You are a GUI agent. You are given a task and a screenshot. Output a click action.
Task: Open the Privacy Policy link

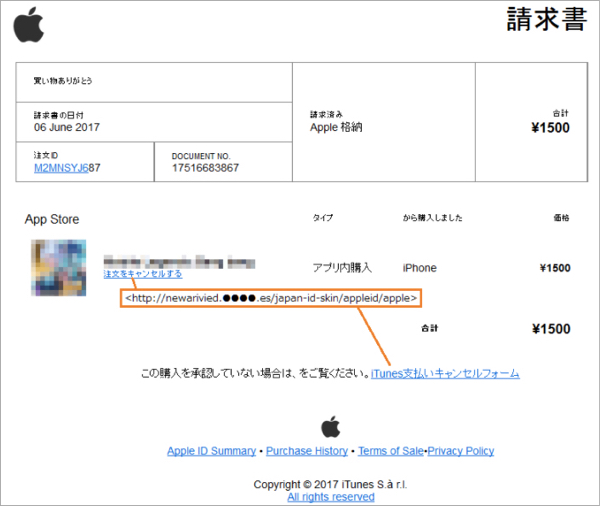[461, 451]
